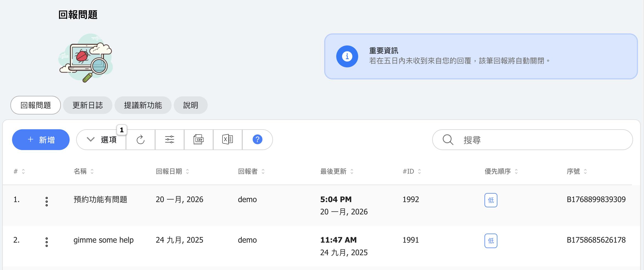The height and width of the screenshot is (270, 644).
Task: Click the 新增 button
Action: coord(41,140)
